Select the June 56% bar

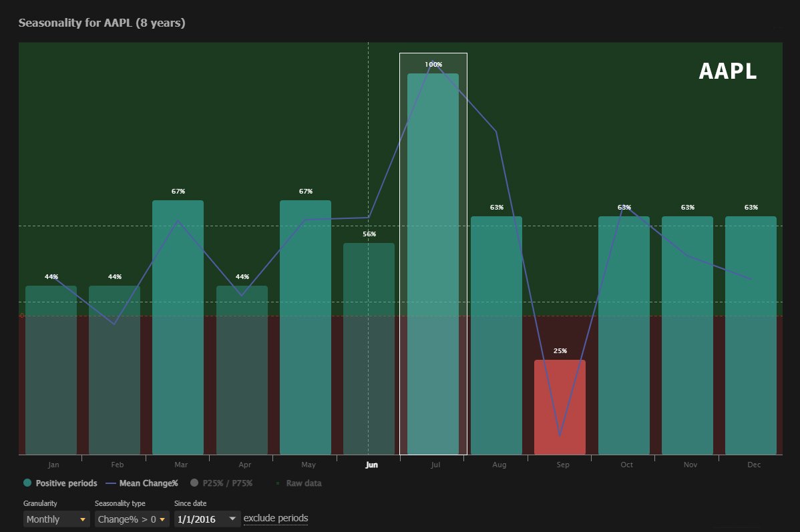(369, 348)
